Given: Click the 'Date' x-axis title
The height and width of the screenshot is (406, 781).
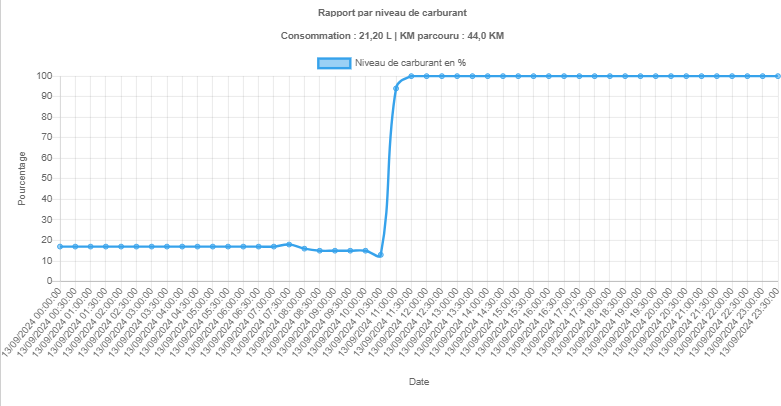Looking at the screenshot, I should tap(419, 382).
